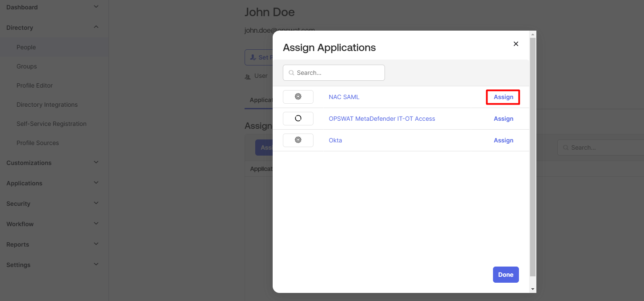Expand the Settings section chevron
Screen dimensions: 644x301
click(x=96, y=264)
